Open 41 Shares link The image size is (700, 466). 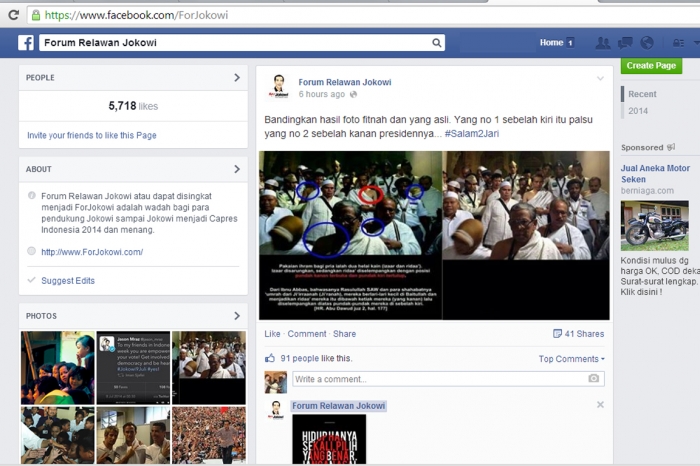tap(584, 334)
